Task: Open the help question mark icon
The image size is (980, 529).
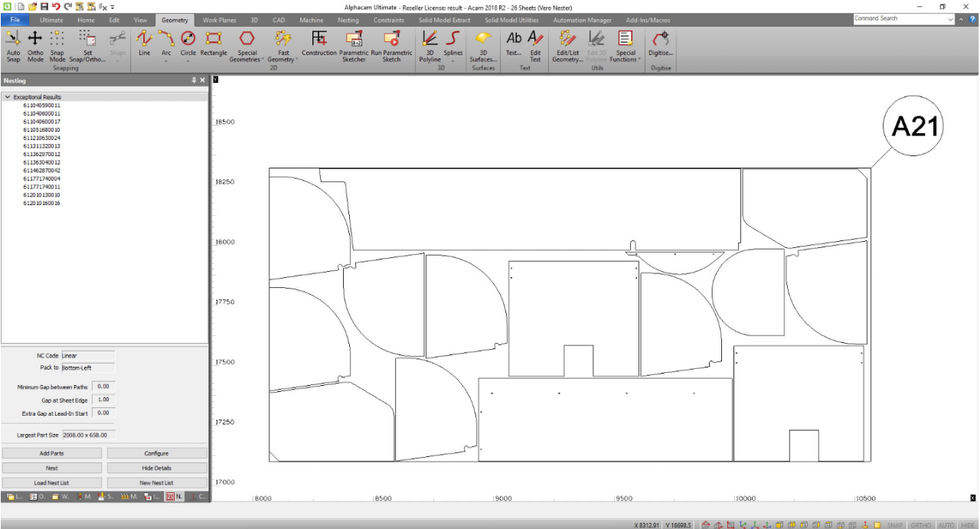Action: point(971,19)
